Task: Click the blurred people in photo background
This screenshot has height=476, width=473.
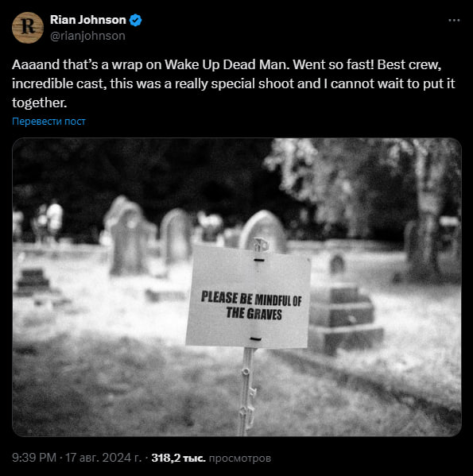Action: point(48,220)
